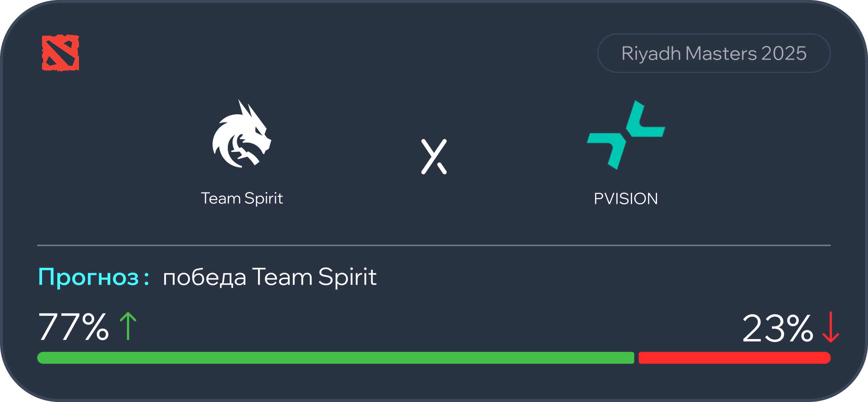The height and width of the screenshot is (402, 868).
Task: Click Team Spirit in the forecast line
Action: [x=314, y=277]
